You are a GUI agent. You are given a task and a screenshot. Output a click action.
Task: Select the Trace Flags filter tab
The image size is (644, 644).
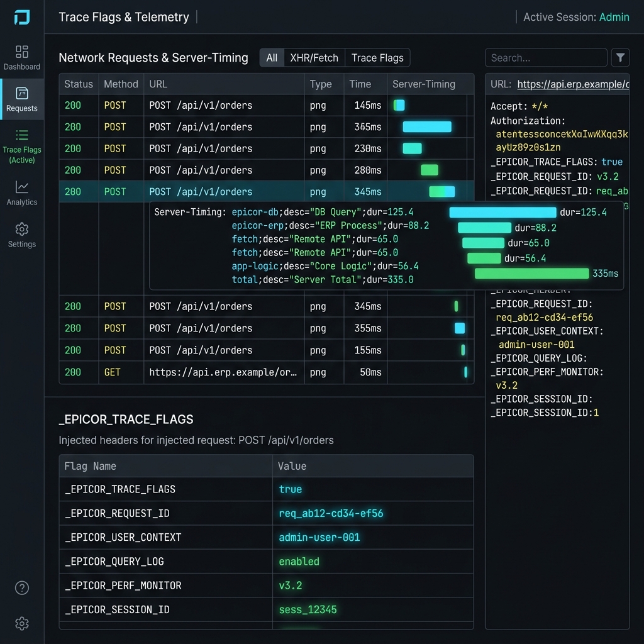tap(377, 58)
